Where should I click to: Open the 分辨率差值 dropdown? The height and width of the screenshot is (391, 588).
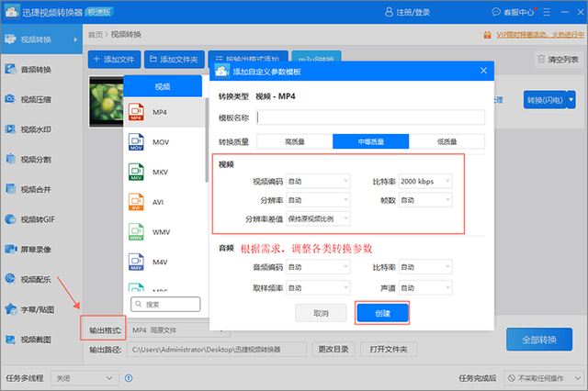318,218
